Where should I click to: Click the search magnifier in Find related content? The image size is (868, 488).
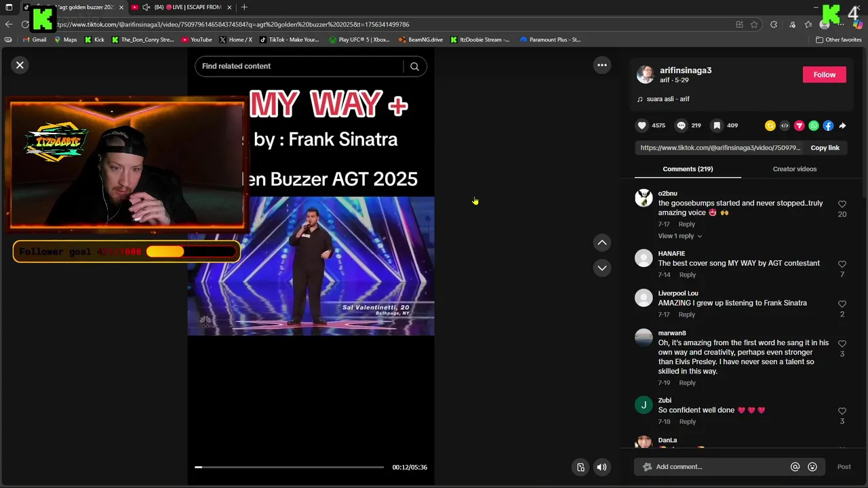414,66
